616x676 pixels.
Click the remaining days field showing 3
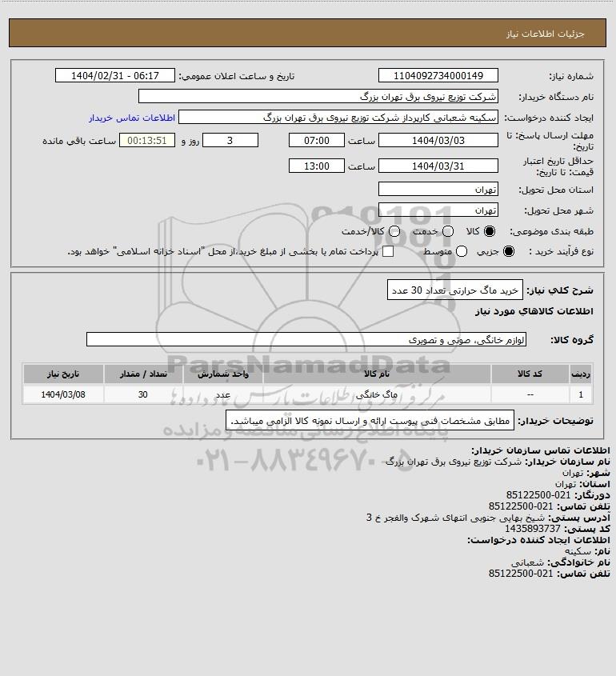click(x=230, y=140)
